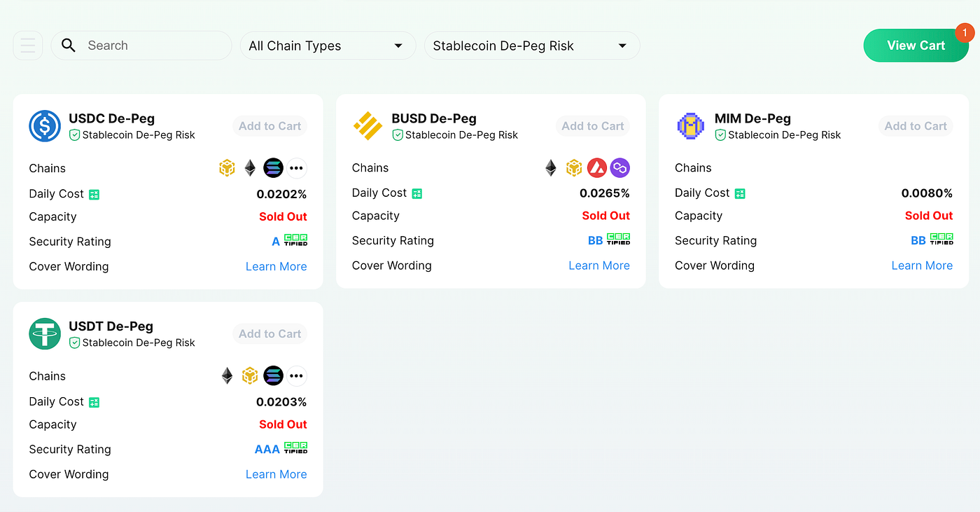
Task: Add USDC De-Peg to cart
Action: (269, 126)
